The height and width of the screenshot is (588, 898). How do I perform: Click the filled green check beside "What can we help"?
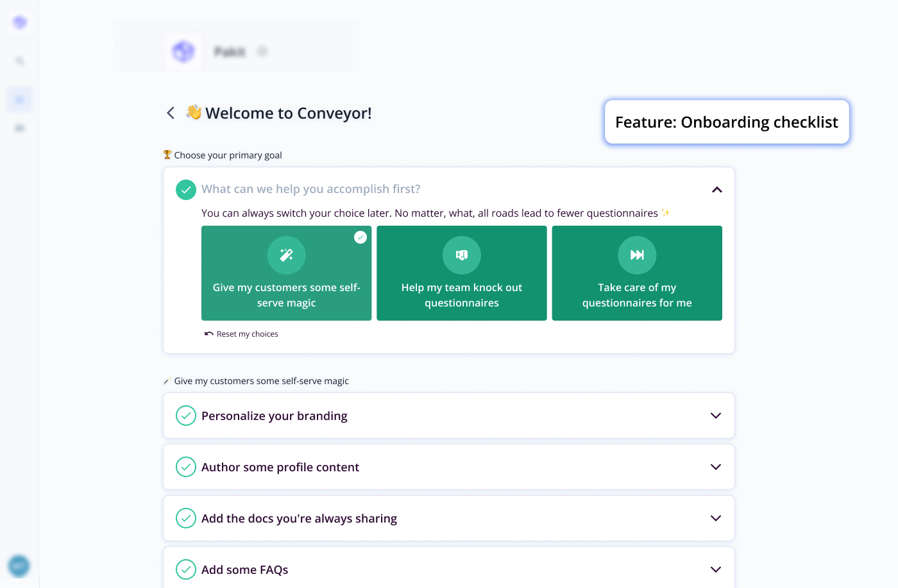[x=186, y=189]
